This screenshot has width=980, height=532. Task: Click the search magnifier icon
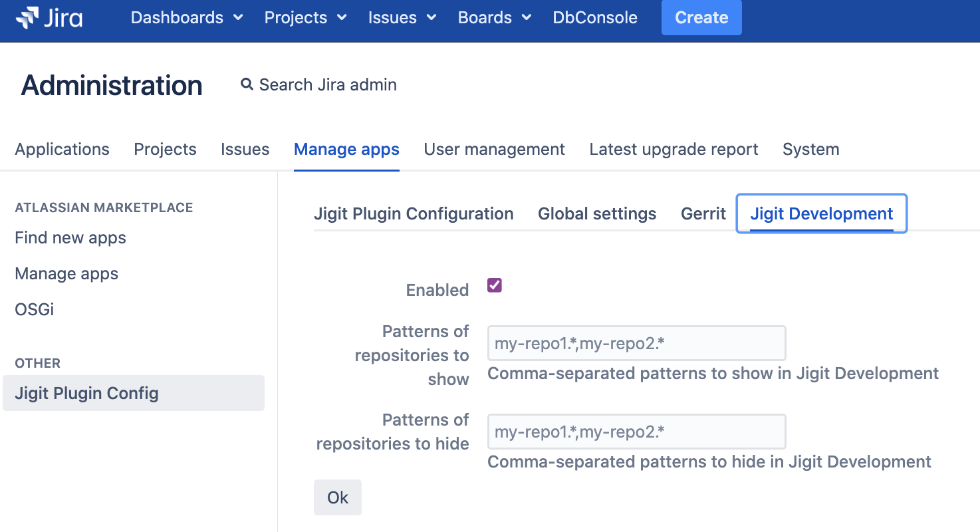(247, 84)
